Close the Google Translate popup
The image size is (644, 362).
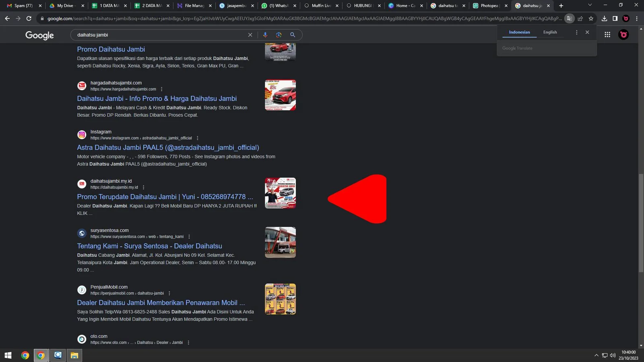[587, 32]
